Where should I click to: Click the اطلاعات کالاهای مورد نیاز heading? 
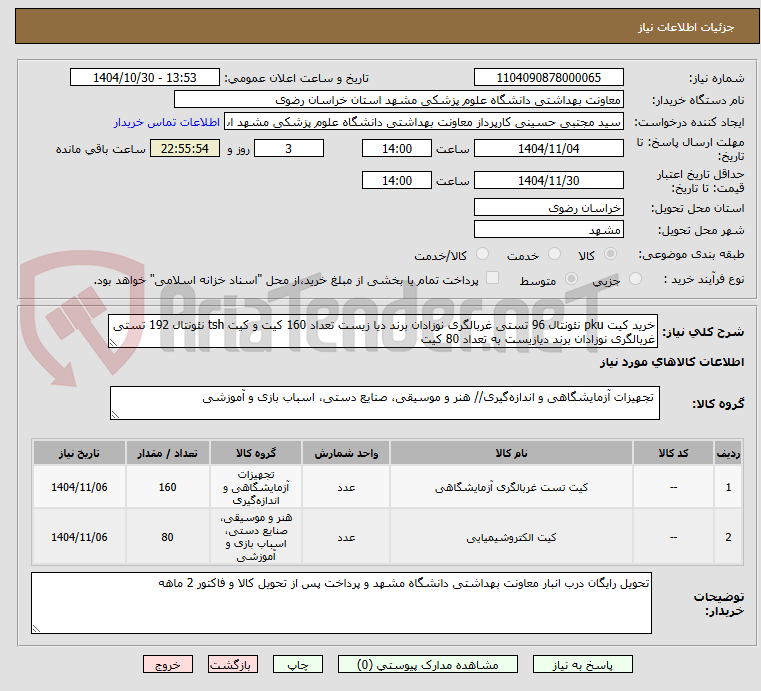click(x=672, y=362)
